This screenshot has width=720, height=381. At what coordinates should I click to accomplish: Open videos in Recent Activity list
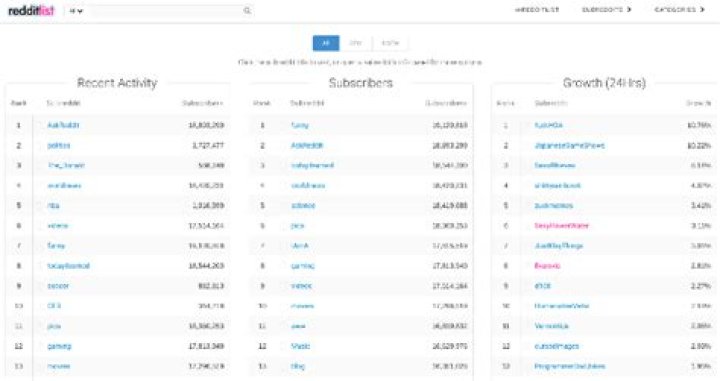click(x=58, y=226)
